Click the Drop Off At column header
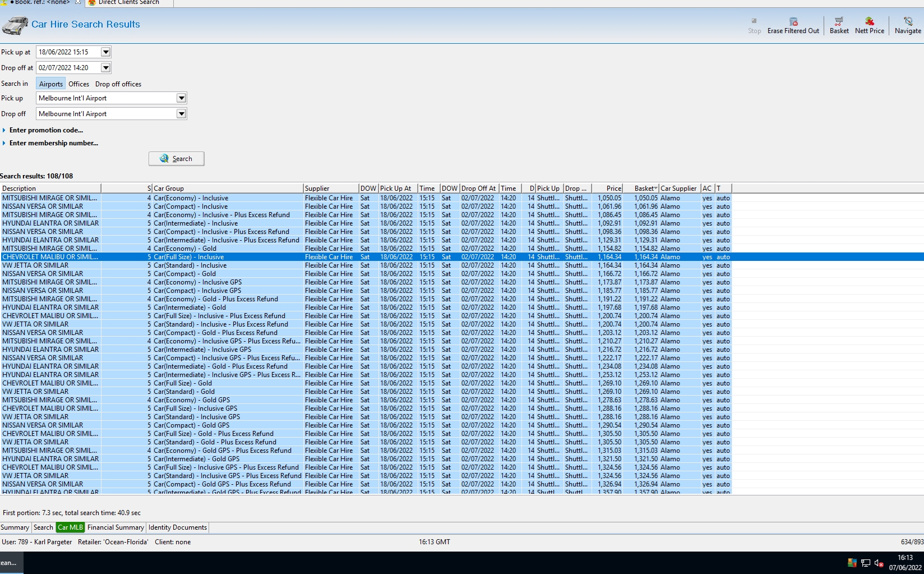Viewport: 924px width, 574px height. coord(479,189)
